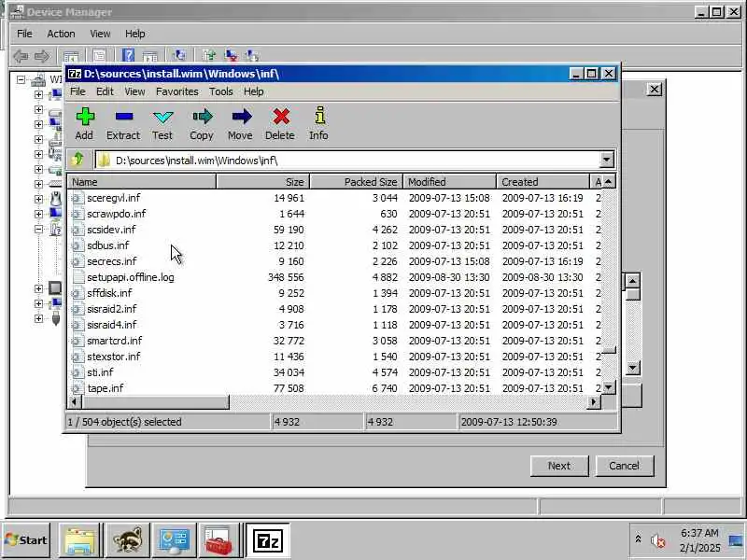Click the 7z icon in the title bar
Viewport: 747px width, 560px height.
(x=75, y=74)
